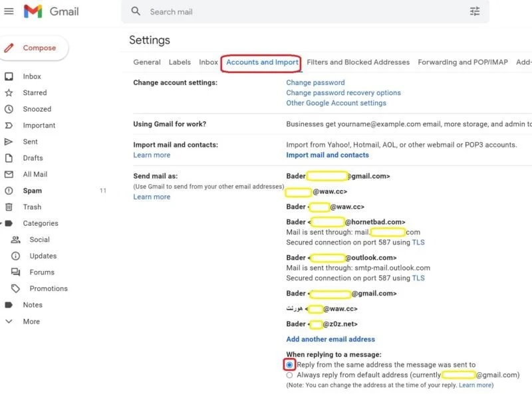
Task: Click the All Mail envelope icon
Action: [x=9, y=174]
